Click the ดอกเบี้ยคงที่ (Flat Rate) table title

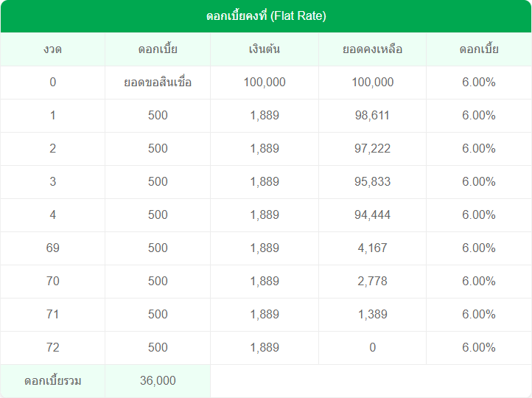pos(266,16)
